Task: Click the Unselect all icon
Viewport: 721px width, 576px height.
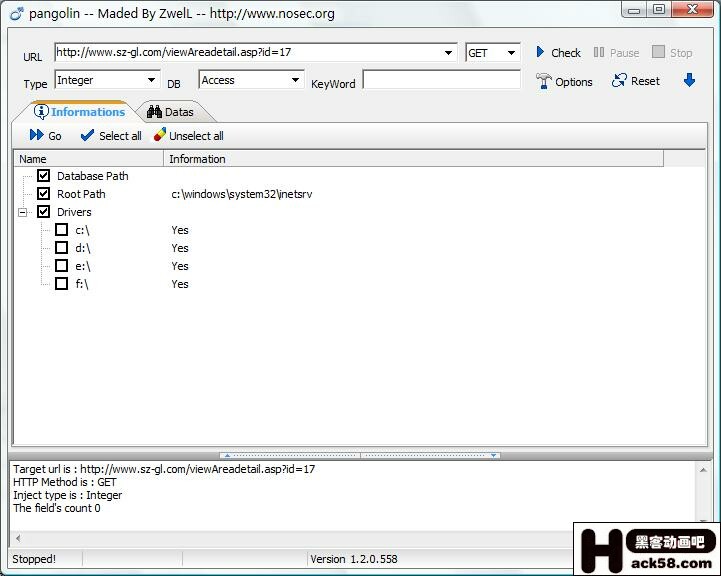Action: 160,135
